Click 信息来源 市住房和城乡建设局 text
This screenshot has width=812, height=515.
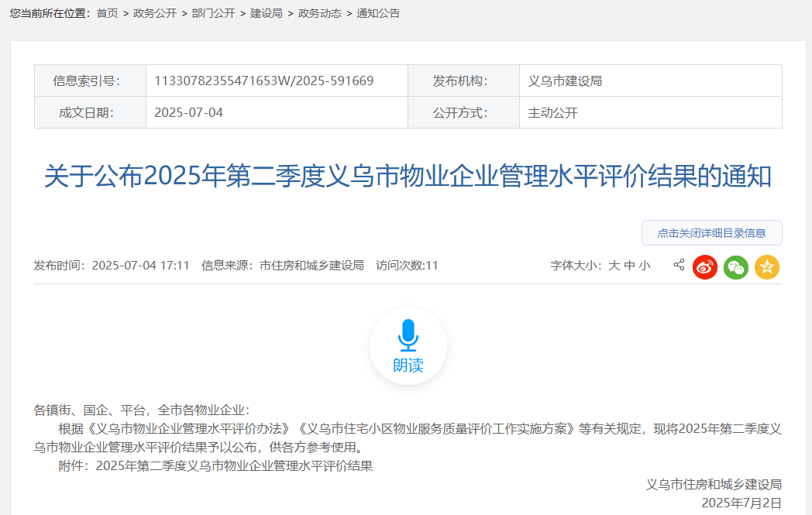point(283,266)
